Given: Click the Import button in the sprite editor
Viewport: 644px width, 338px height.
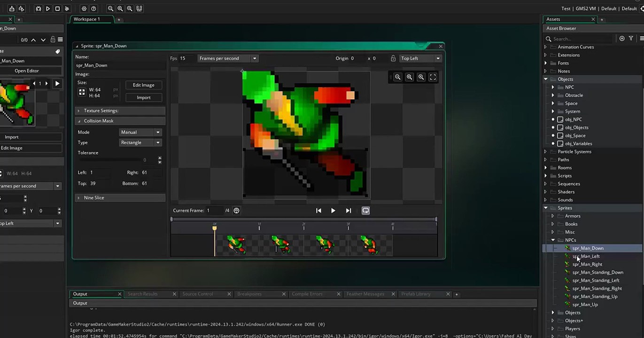Looking at the screenshot, I should [144, 97].
